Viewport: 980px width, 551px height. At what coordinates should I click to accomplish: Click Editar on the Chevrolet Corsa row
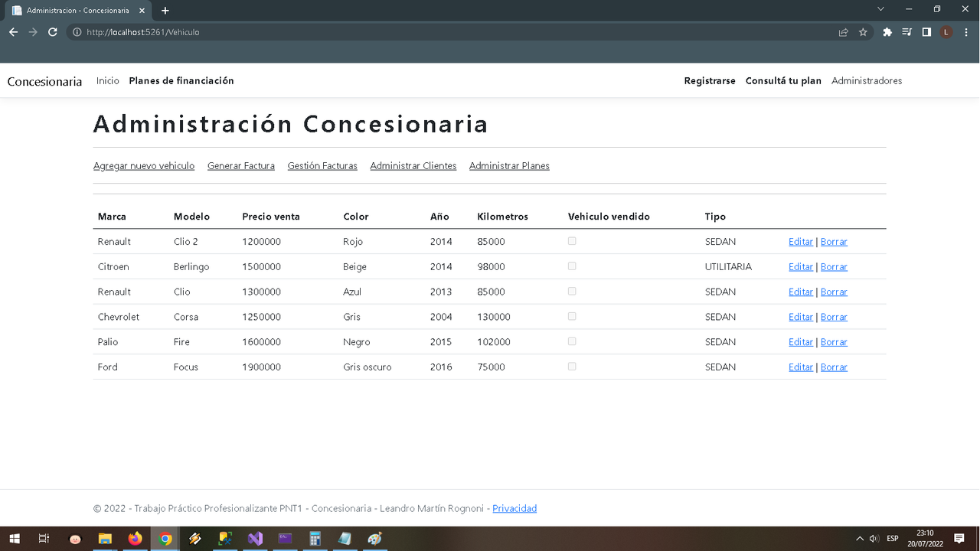point(800,316)
